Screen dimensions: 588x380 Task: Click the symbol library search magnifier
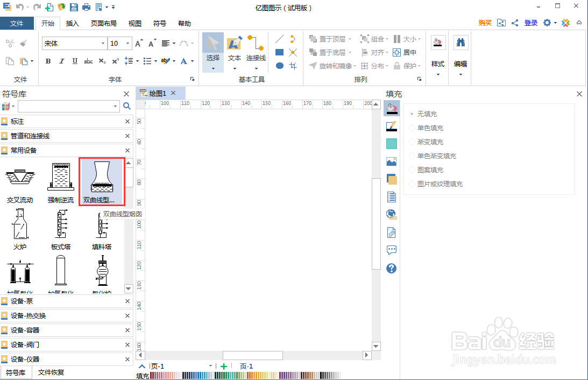click(127, 106)
